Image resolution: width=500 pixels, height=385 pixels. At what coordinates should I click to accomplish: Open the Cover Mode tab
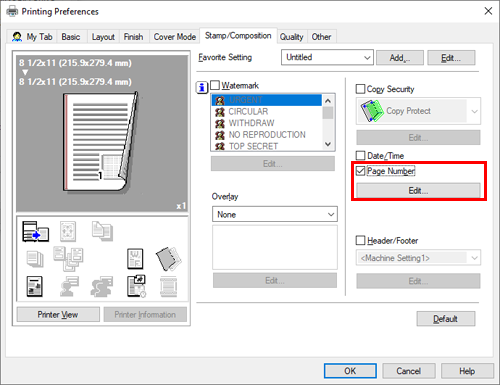click(174, 37)
